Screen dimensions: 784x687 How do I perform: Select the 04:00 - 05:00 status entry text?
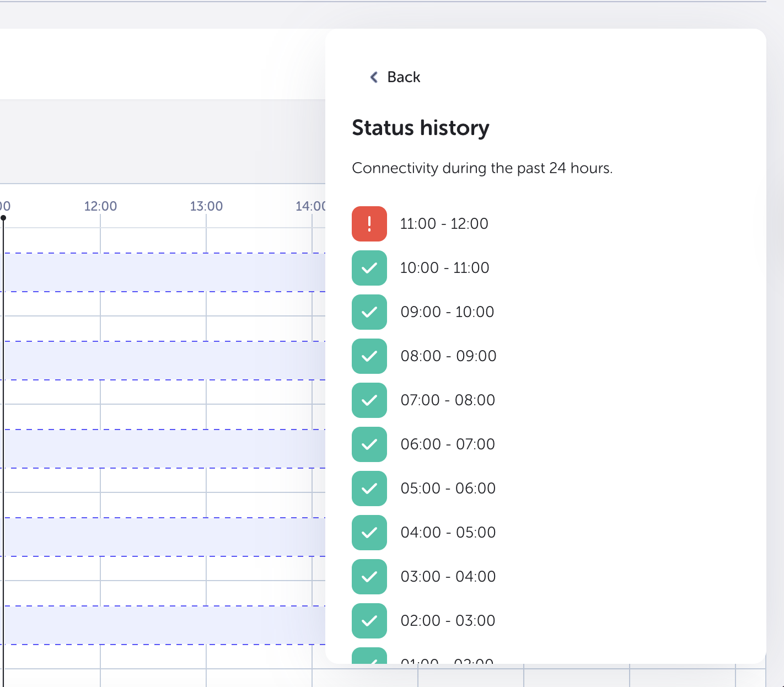448,533
